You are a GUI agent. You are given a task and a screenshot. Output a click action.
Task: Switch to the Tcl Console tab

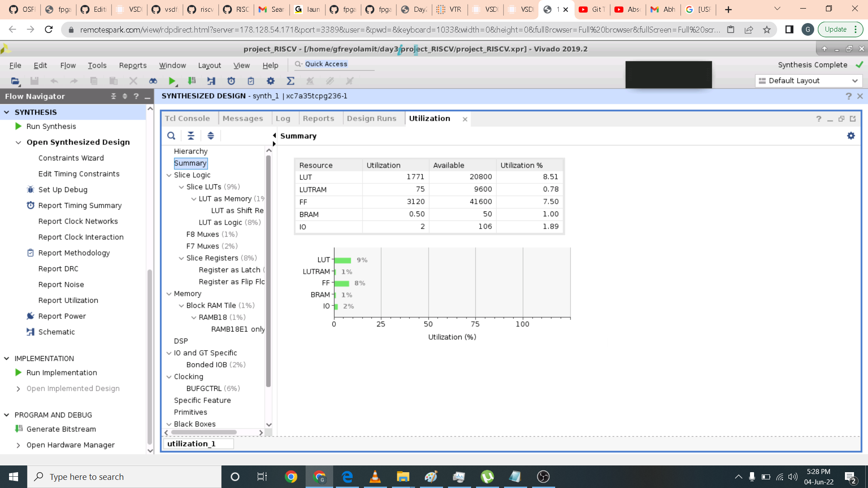[187, 118]
